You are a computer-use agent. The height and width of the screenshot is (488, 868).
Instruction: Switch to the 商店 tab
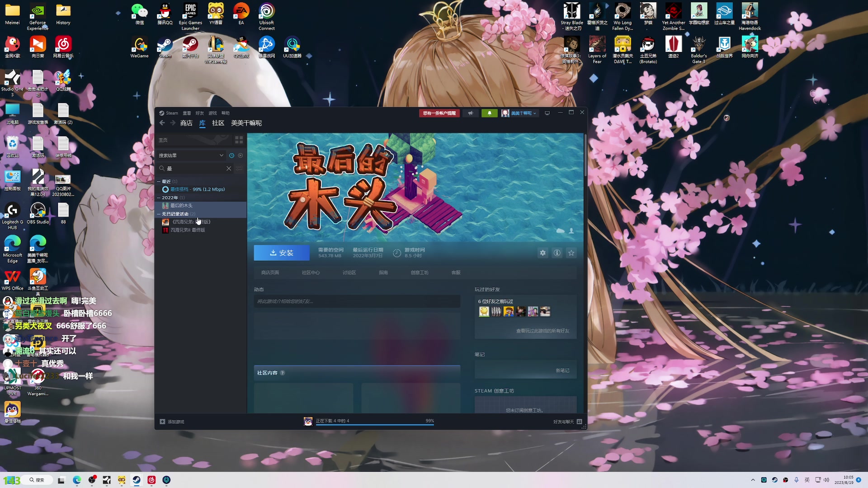186,123
